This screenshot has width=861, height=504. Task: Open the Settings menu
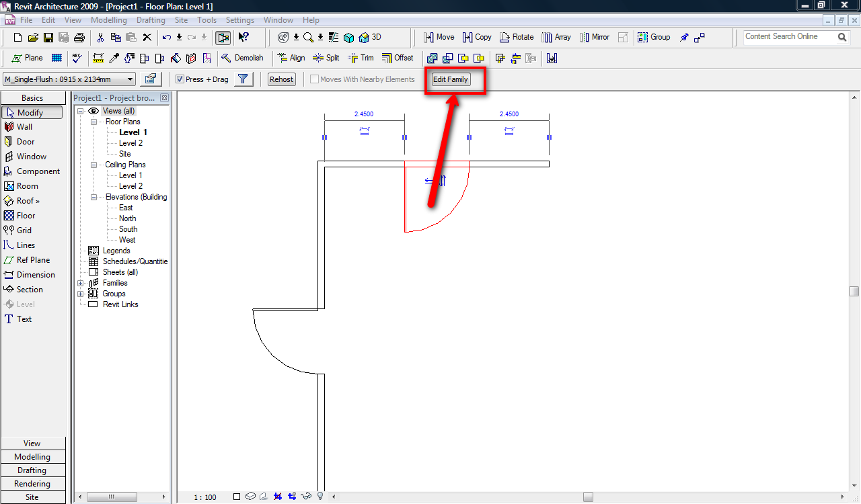tap(240, 20)
